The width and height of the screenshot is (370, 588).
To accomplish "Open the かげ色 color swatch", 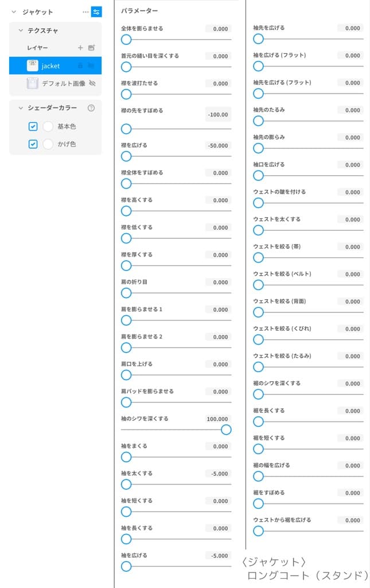I will (48, 144).
